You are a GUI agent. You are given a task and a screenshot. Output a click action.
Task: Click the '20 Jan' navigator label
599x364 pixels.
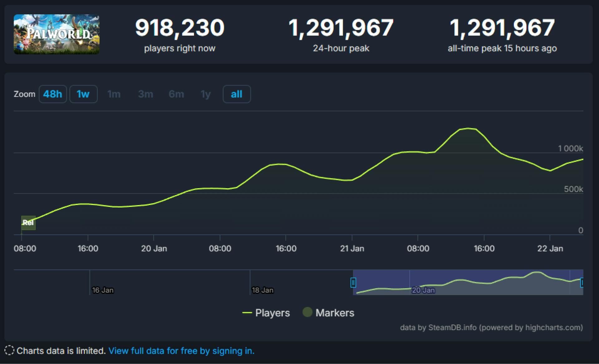423,290
